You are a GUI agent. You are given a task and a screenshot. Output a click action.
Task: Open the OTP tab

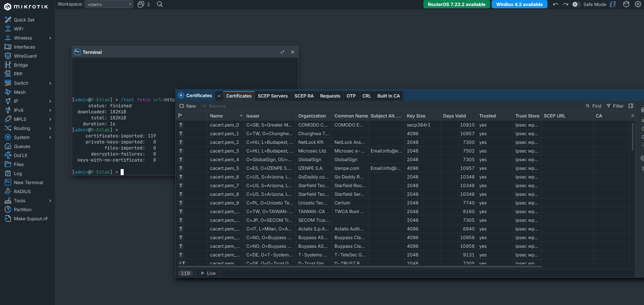[x=351, y=96]
